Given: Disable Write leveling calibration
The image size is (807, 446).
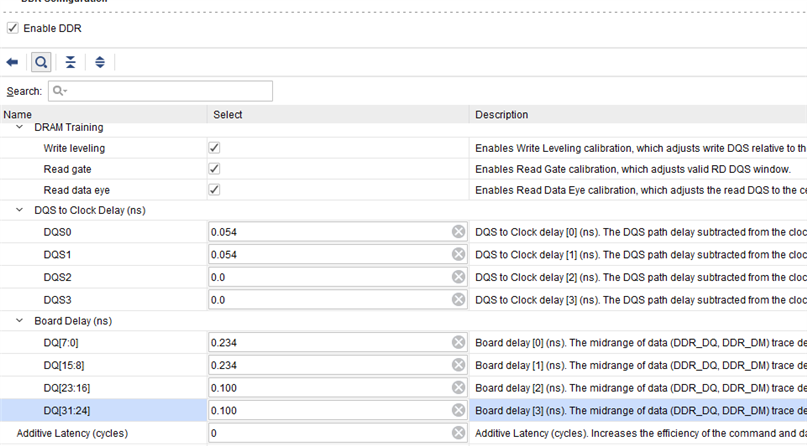Looking at the screenshot, I should tap(214, 148).
